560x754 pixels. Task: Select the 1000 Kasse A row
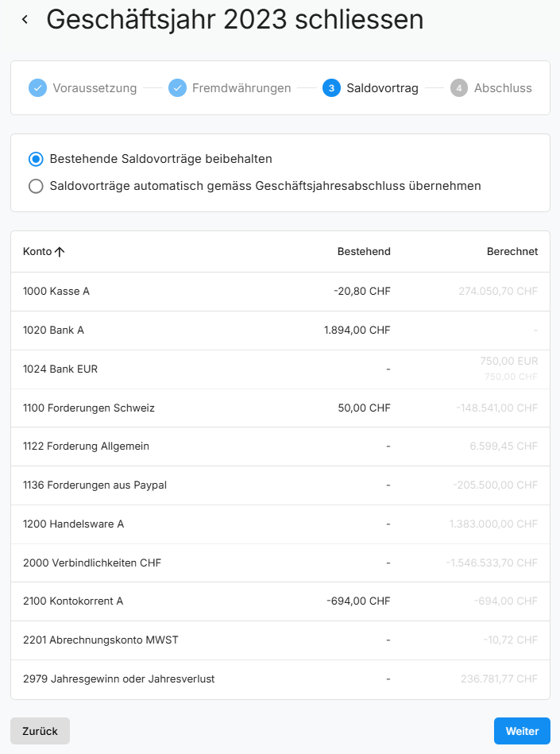click(x=280, y=292)
